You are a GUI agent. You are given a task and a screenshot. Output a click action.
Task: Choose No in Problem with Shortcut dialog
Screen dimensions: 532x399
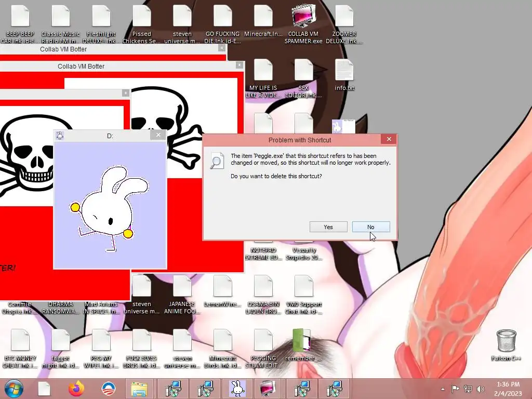coord(371,227)
